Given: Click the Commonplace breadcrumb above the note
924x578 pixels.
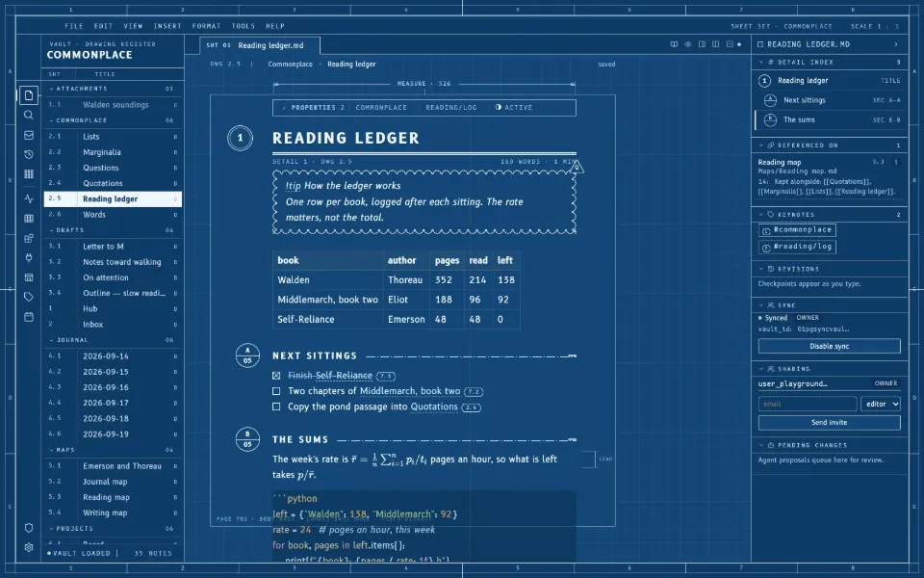Looking at the screenshot, I should tap(290, 64).
